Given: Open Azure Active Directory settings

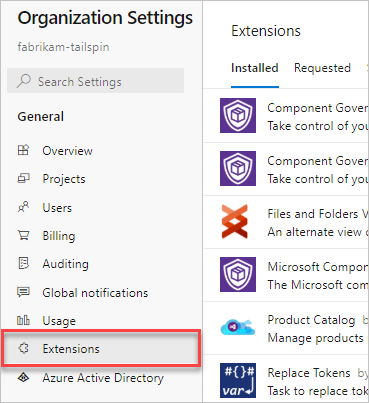Looking at the screenshot, I should (x=103, y=378).
